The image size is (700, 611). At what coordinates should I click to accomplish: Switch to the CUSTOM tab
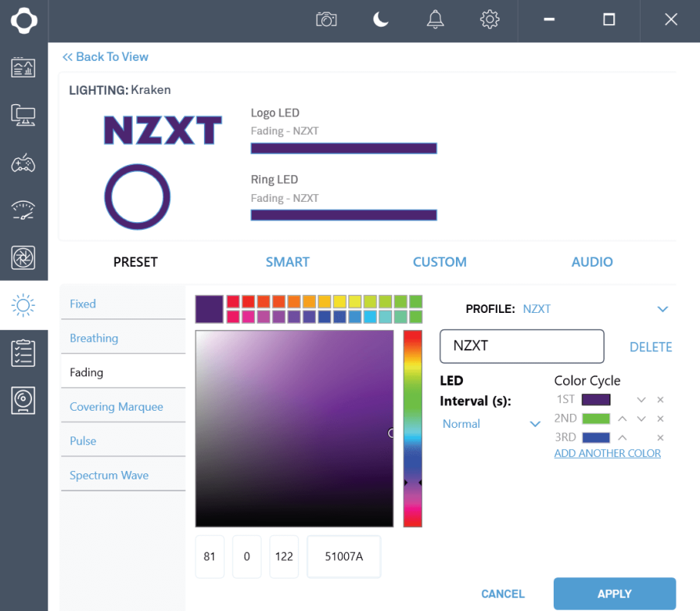(x=440, y=262)
